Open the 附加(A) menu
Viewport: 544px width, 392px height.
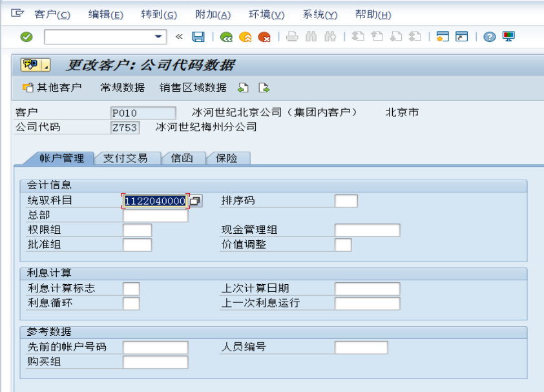(213, 15)
